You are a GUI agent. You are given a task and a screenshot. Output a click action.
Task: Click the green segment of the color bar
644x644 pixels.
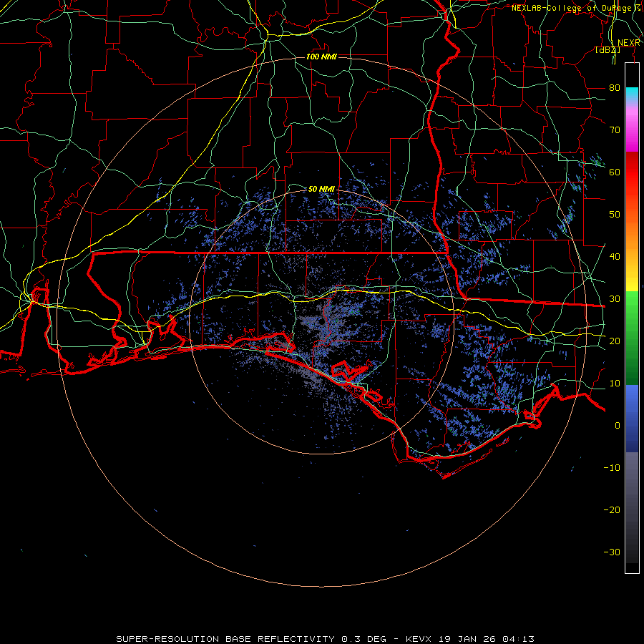632,338
